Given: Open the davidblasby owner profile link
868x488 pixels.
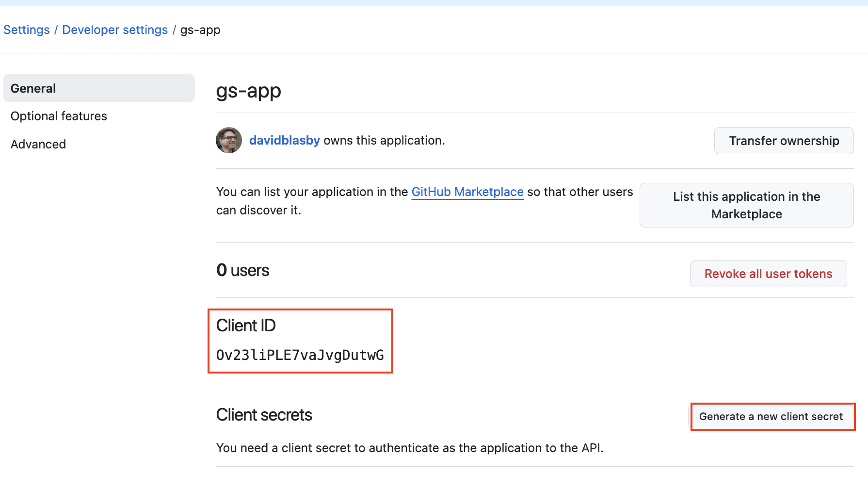Looking at the screenshot, I should 284,141.
